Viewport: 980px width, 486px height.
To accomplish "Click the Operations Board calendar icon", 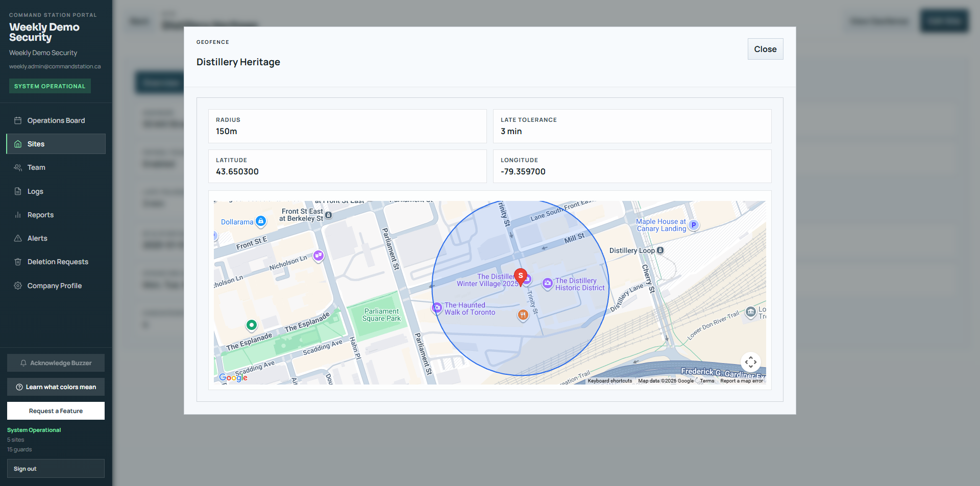I will (18, 120).
